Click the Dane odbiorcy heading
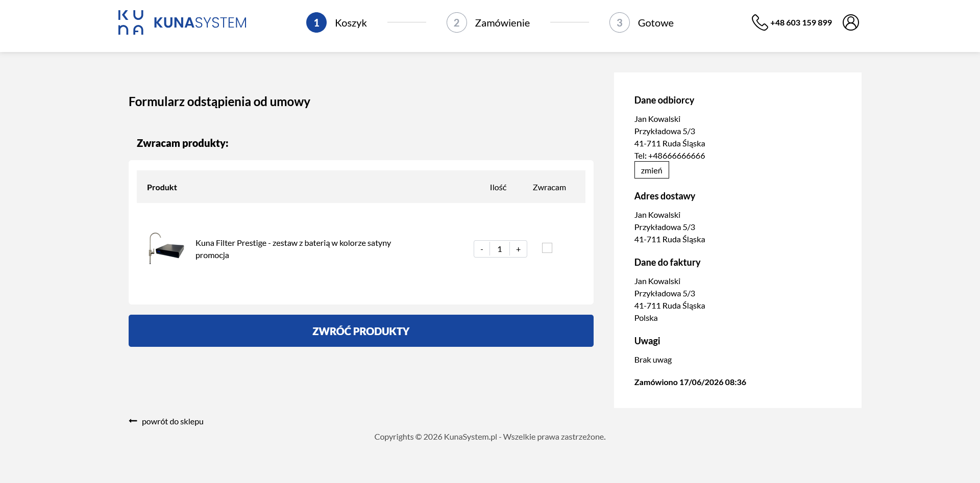The width and height of the screenshot is (980, 483). pos(664,100)
